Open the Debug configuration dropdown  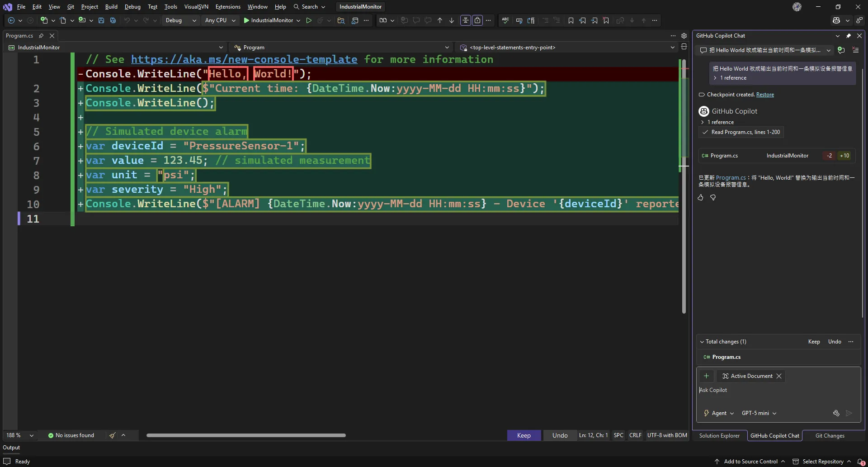(181, 20)
